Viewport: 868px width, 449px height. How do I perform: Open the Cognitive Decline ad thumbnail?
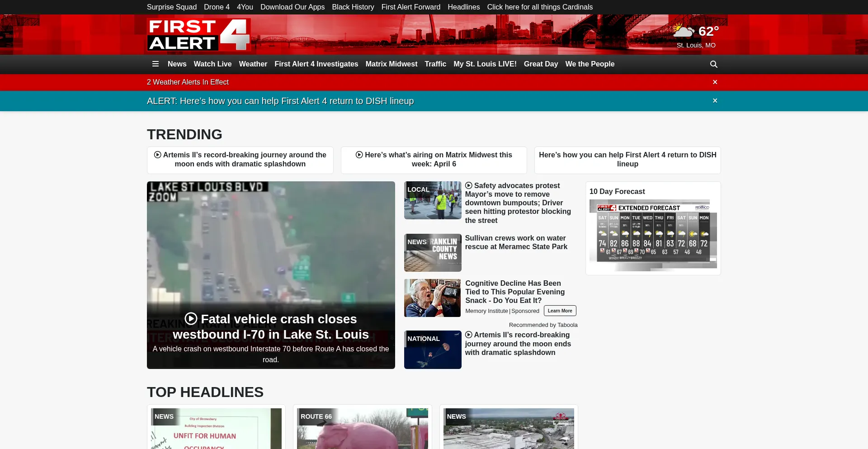pyautogui.click(x=433, y=298)
